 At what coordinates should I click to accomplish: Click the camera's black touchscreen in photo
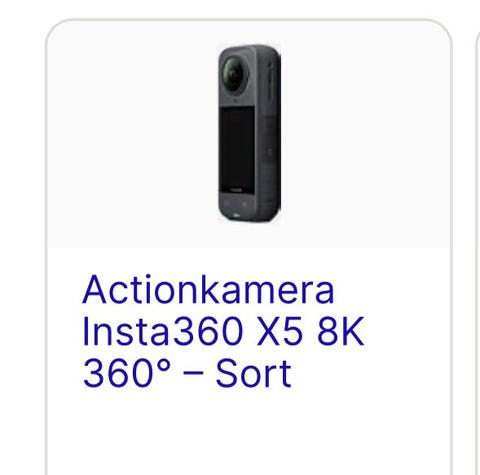coord(237,149)
